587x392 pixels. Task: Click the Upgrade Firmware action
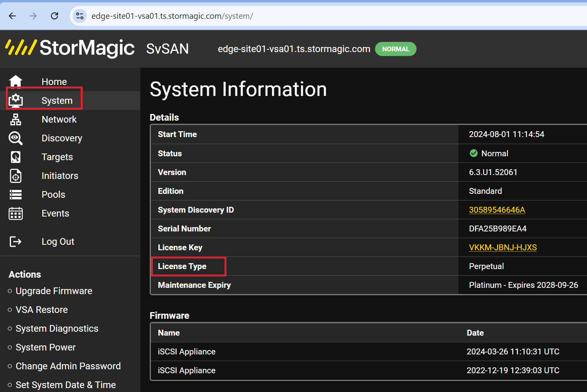click(54, 291)
